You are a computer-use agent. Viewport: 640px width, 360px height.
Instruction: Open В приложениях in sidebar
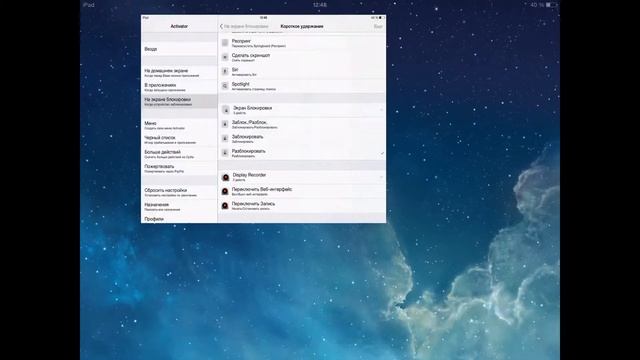pyautogui.click(x=179, y=87)
